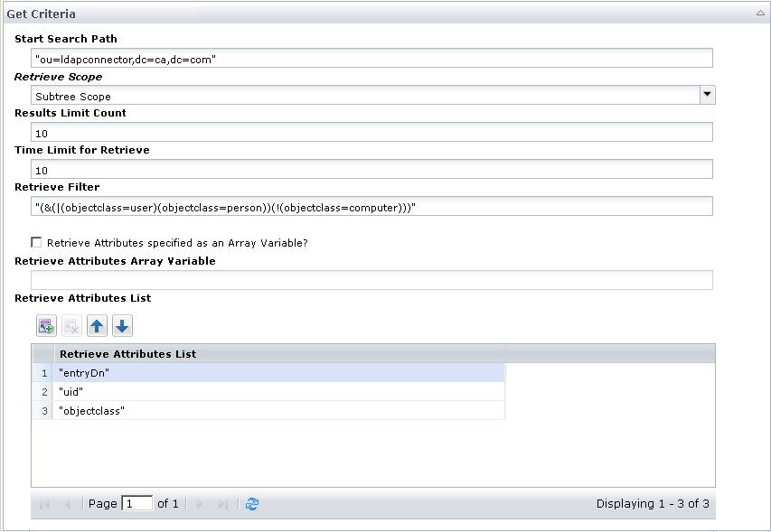Click the add attribute row icon
The image size is (771, 532).
[45, 325]
